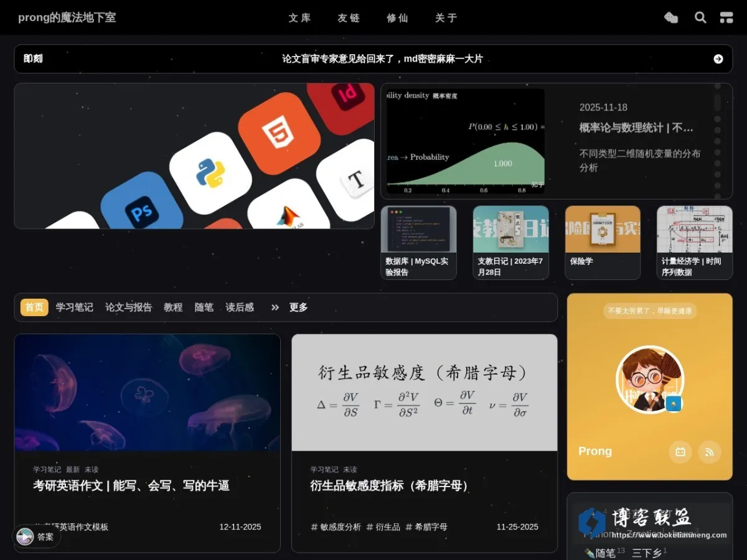Click the # 希腊字母 tag
747x560 pixels.
pos(426,527)
